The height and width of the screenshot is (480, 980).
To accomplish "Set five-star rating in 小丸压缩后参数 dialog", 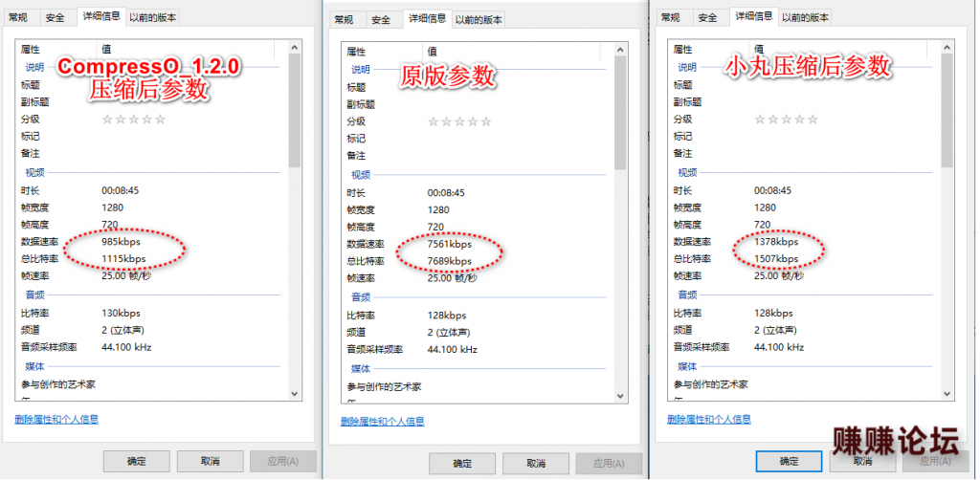I will (813, 120).
